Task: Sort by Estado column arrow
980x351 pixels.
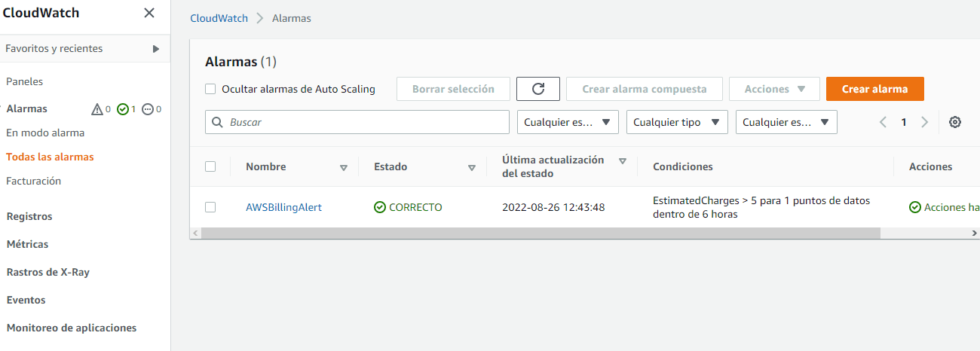Action: pyautogui.click(x=472, y=168)
